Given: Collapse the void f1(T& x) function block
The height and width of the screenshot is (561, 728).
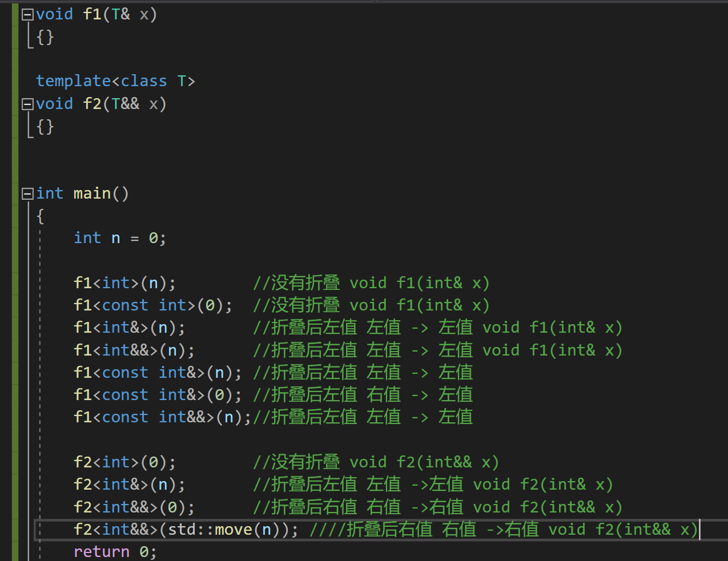Looking at the screenshot, I should 27,15.
